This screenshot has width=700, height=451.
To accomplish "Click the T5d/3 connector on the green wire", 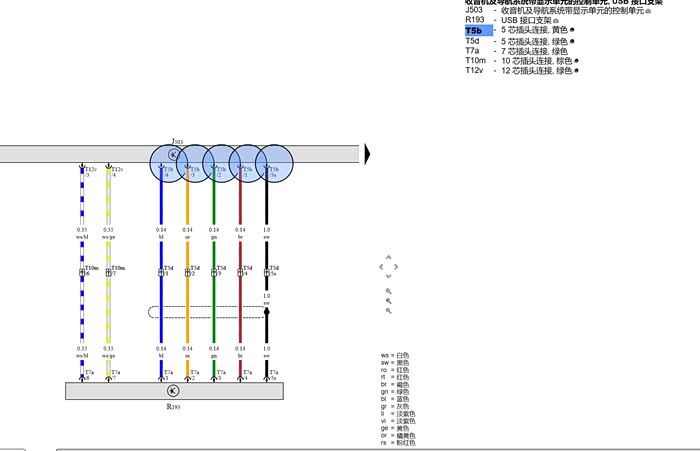I will coord(214,272).
